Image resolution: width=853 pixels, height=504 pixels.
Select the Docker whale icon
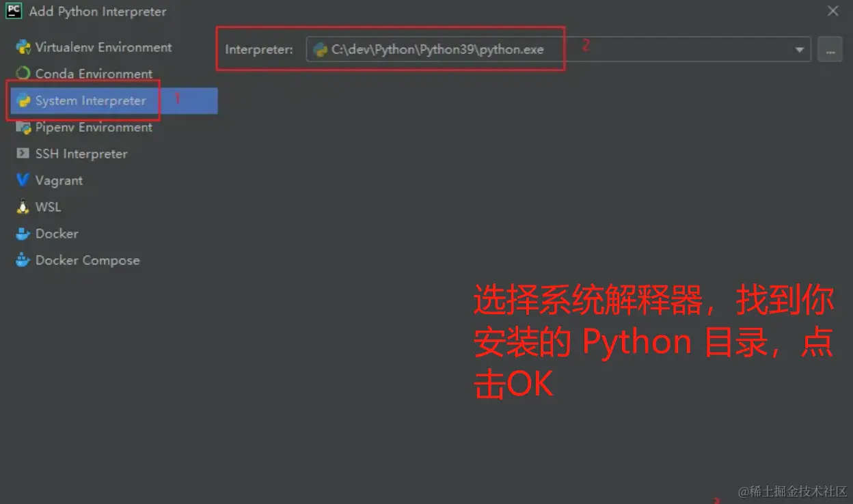23,234
